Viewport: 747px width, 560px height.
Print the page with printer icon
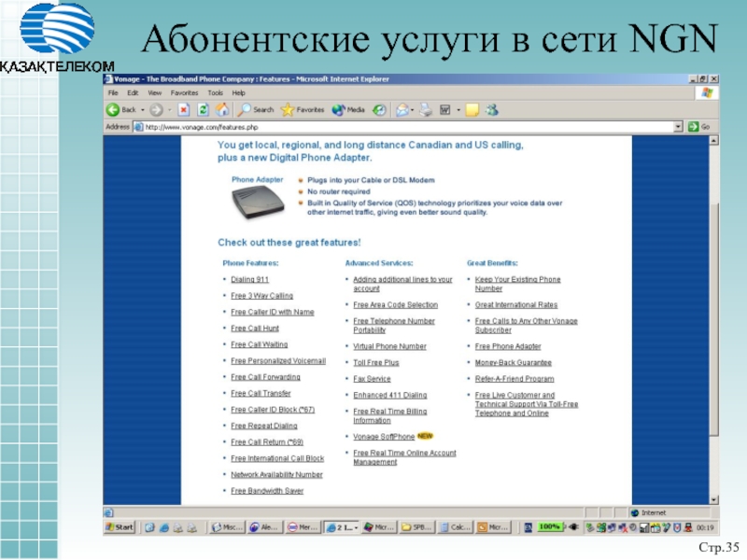point(426,110)
